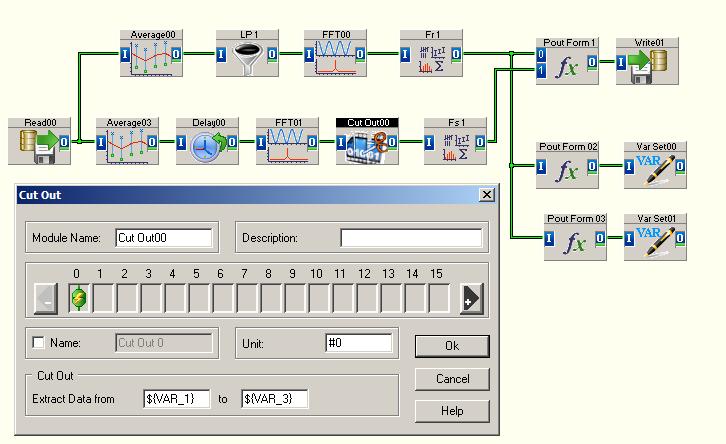Click the Extract Data from ${VAR_1} field
The image size is (726, 444).
(177, 399)
